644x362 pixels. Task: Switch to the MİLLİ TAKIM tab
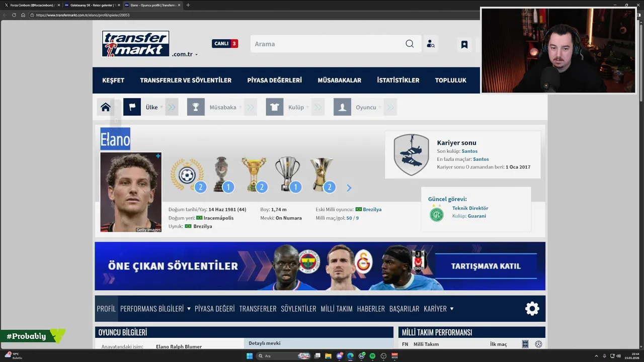tap(337, 308)
